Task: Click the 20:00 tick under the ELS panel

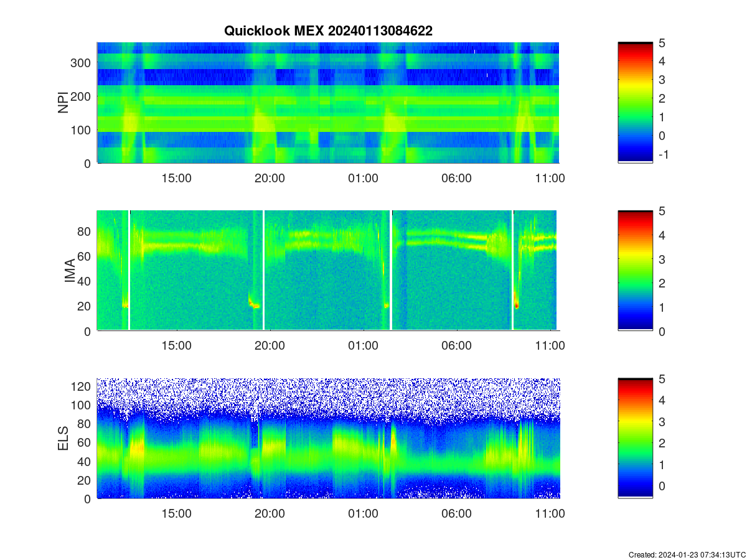Action: (270, 514)
